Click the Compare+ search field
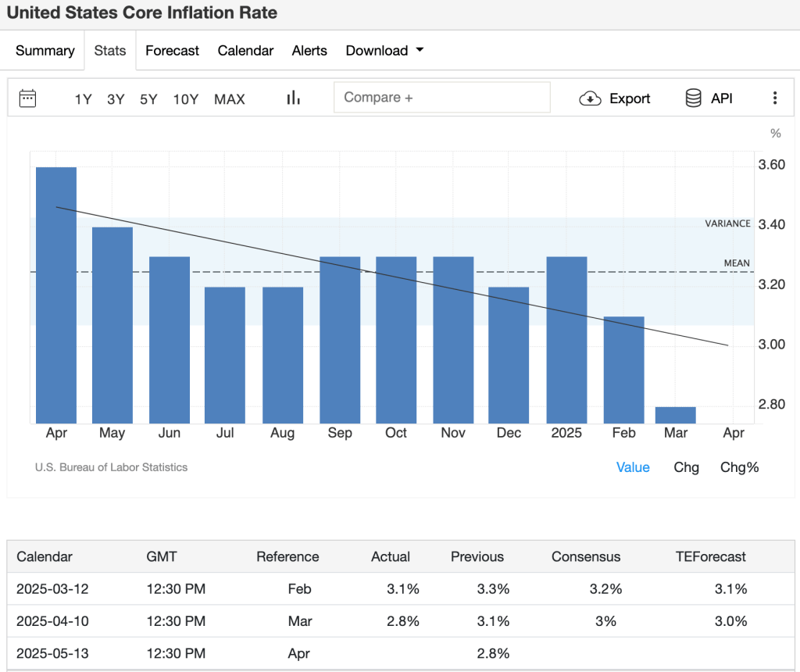 click(x=441, y=95)
